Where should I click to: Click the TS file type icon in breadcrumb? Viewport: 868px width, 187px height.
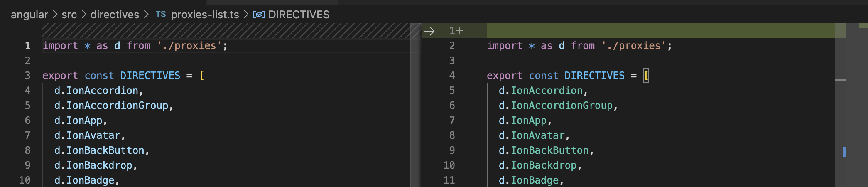tap(161, 15)
